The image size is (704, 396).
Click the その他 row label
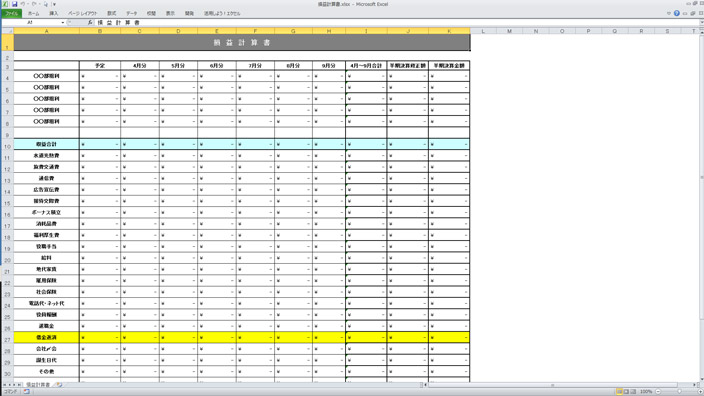46,372
